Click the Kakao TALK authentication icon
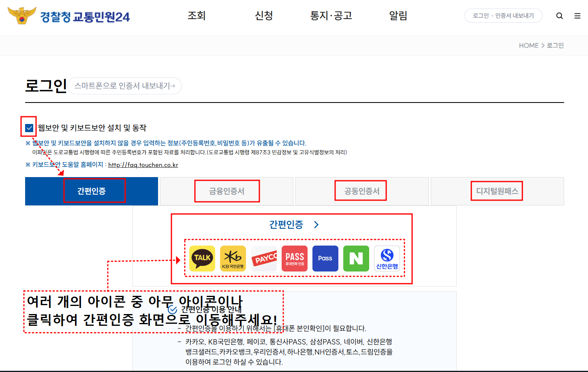 (202, 258)
